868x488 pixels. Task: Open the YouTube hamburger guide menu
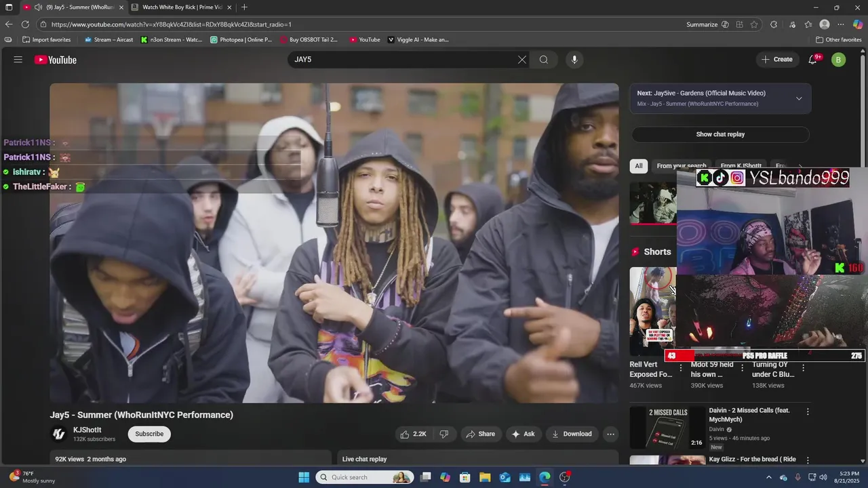(18, 60)
